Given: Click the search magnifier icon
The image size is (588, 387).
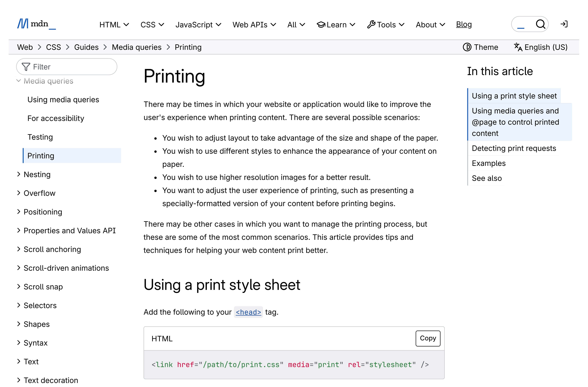Looking at the screenshot, I should 541,24.
